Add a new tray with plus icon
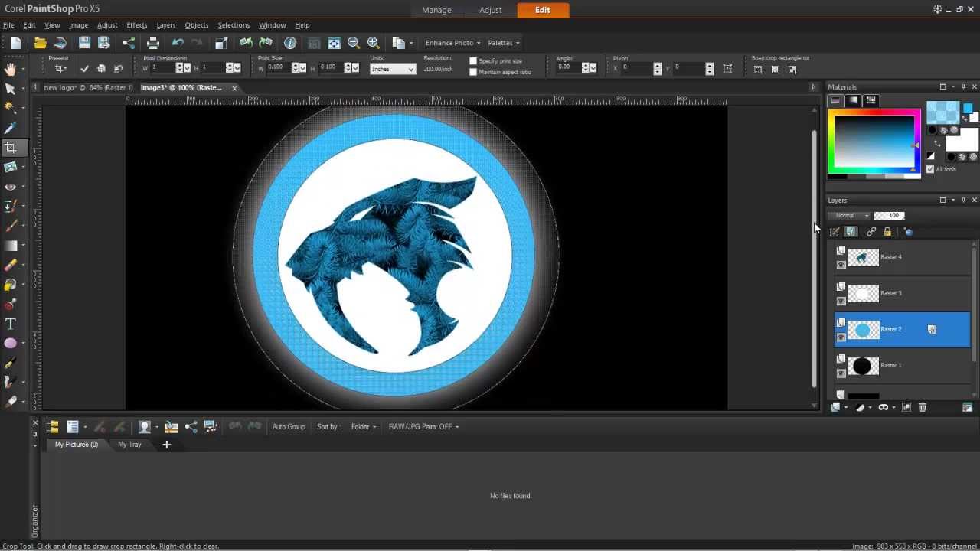The height and width of the screenshot is (551, 980). 166,444
